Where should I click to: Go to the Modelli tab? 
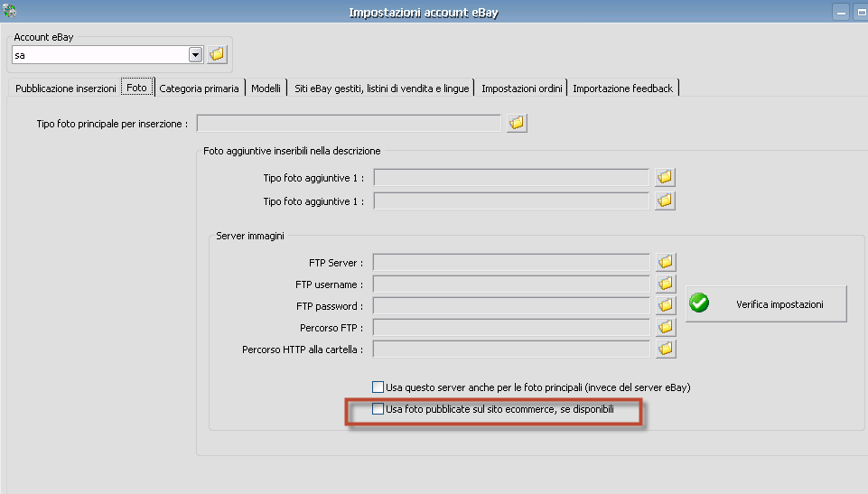(x=266, y=89)
